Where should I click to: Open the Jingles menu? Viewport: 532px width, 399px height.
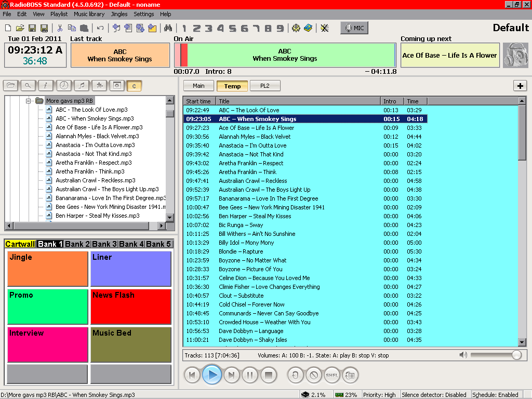tap(119, 14)
